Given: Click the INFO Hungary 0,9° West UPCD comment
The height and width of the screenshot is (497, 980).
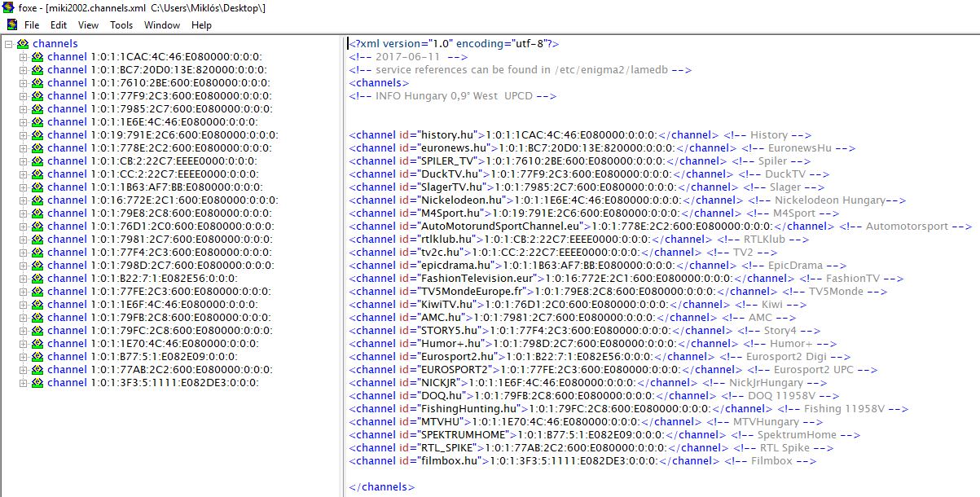Looking at the screenshot, I should coord(452,96).
